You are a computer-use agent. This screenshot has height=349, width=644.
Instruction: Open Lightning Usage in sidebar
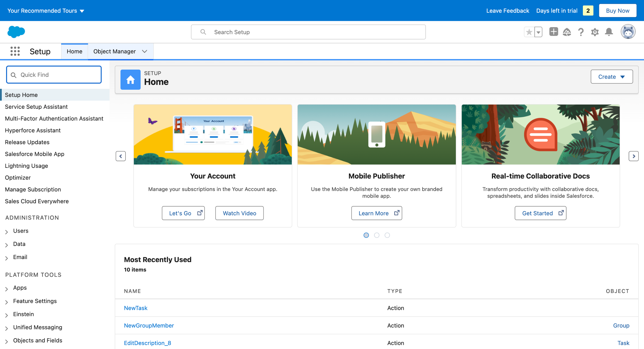point(26,166)
